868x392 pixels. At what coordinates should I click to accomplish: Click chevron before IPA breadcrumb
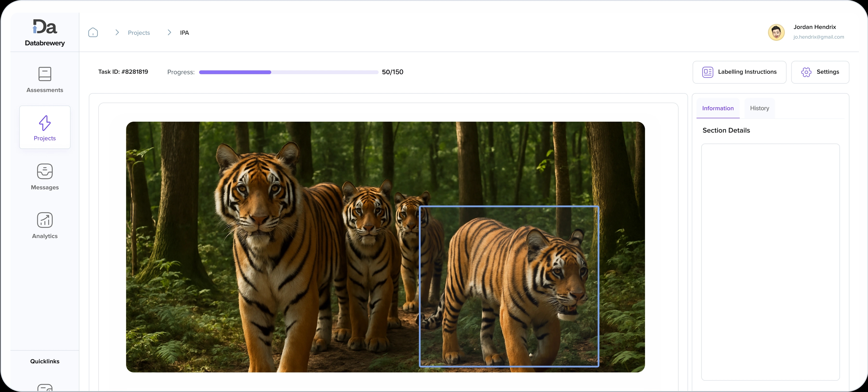(x=169, y=32)
